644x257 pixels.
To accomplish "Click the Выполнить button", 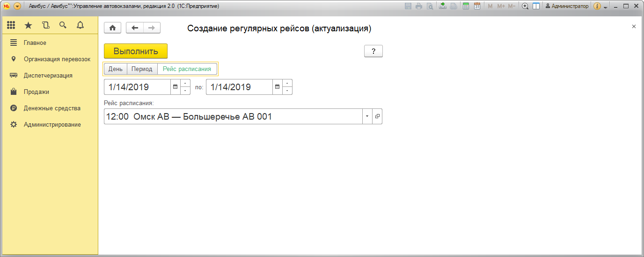I will point(136,51).
